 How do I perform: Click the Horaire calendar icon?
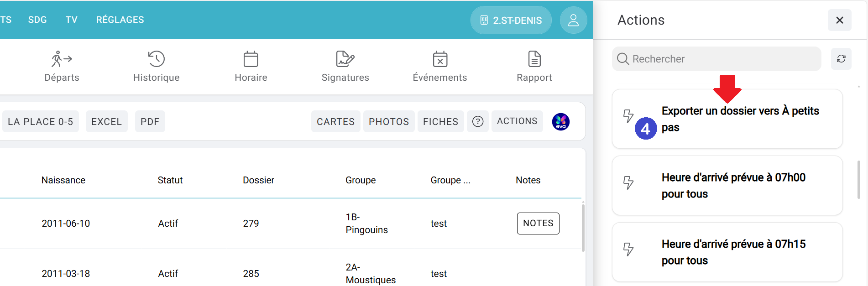click(x=251, y=59)
